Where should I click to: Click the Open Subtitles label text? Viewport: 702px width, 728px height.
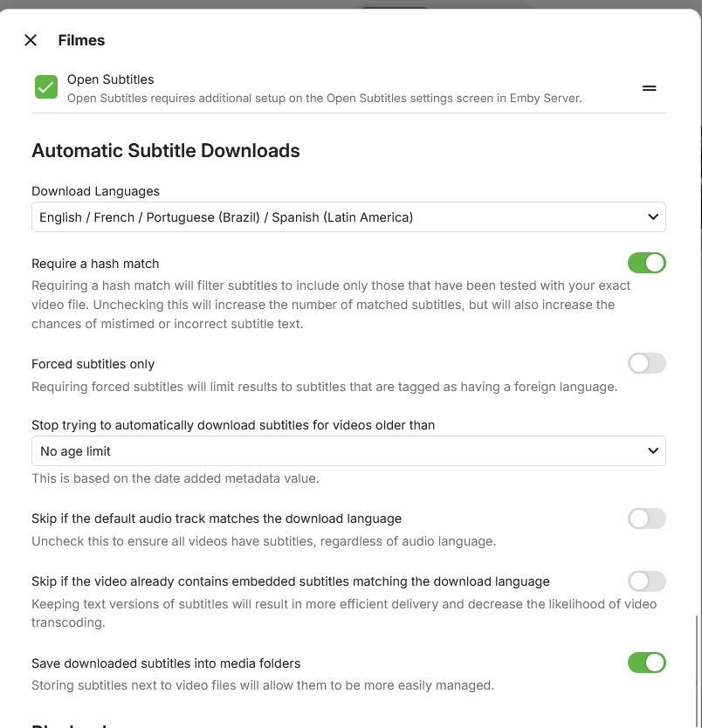110,79
